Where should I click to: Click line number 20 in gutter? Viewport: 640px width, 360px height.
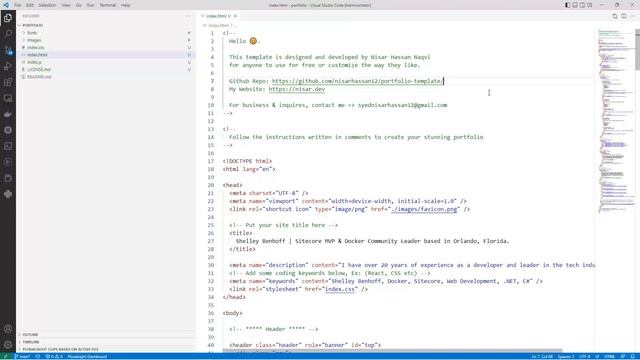(211, 185)
